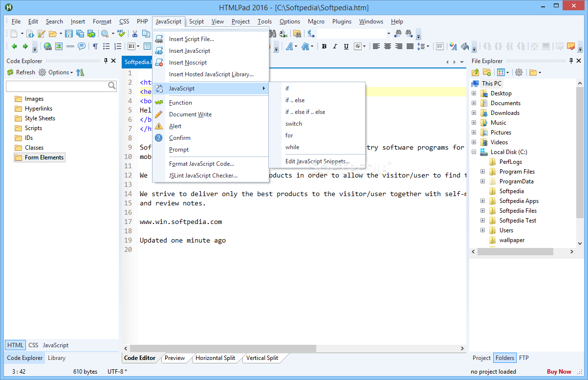Click the Save All toolbar icon
The image size is (588, 380).
click(x=80, y=34)
